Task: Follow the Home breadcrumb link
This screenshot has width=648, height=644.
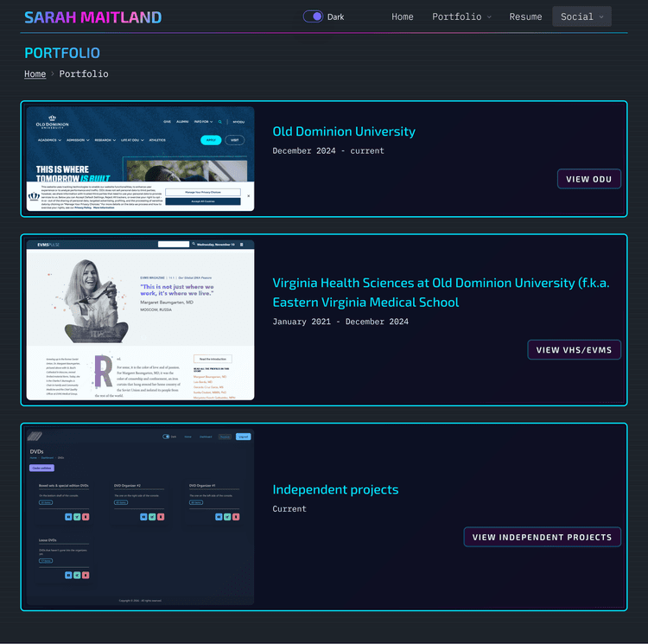Action: 35,74
